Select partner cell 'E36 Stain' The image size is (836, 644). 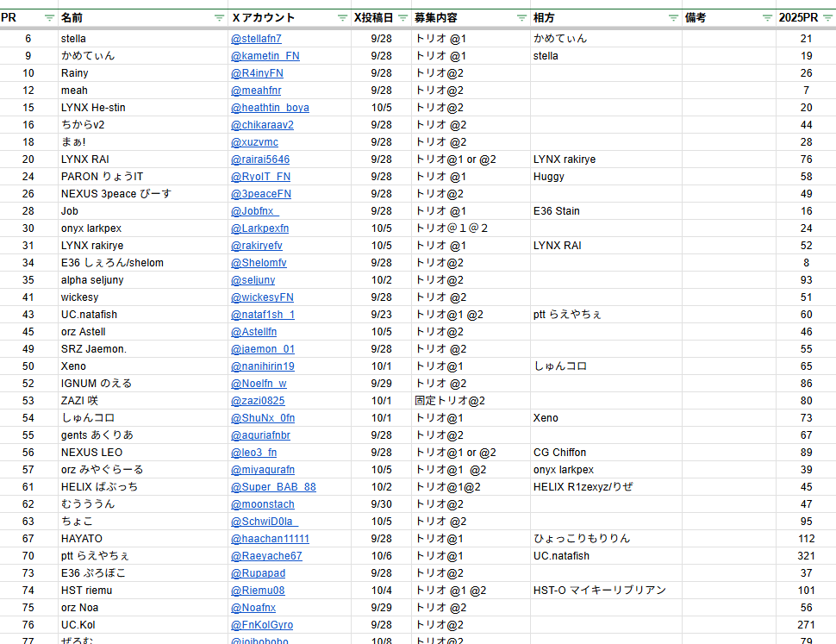click(606, 211)
